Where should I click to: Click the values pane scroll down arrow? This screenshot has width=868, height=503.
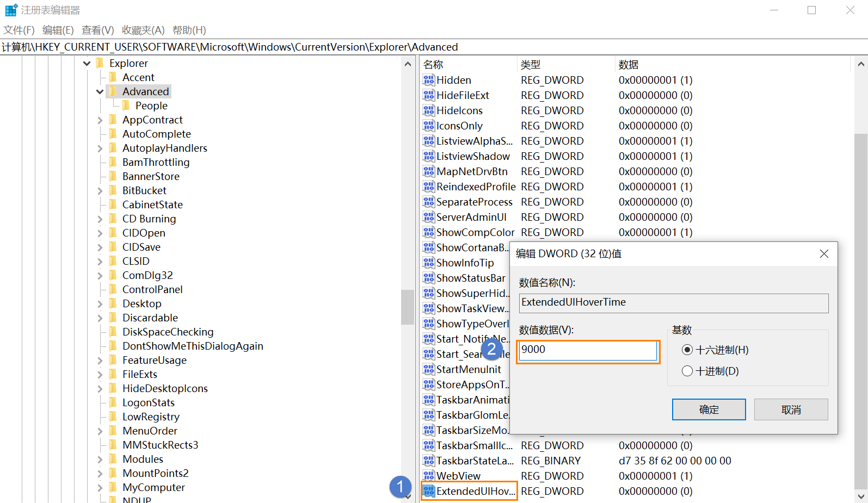pos(861,496)
